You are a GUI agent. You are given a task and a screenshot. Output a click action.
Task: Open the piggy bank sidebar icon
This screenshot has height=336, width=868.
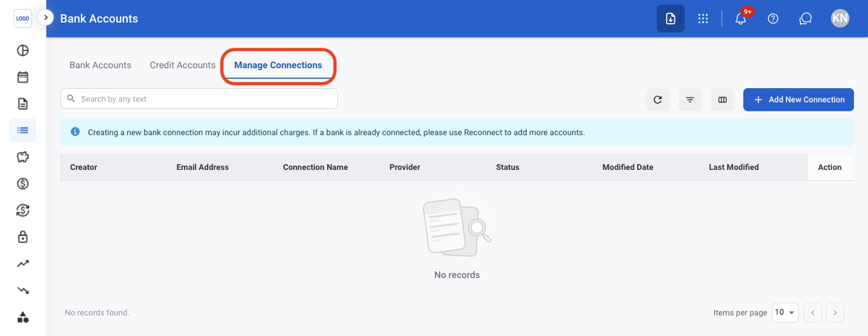23,157
